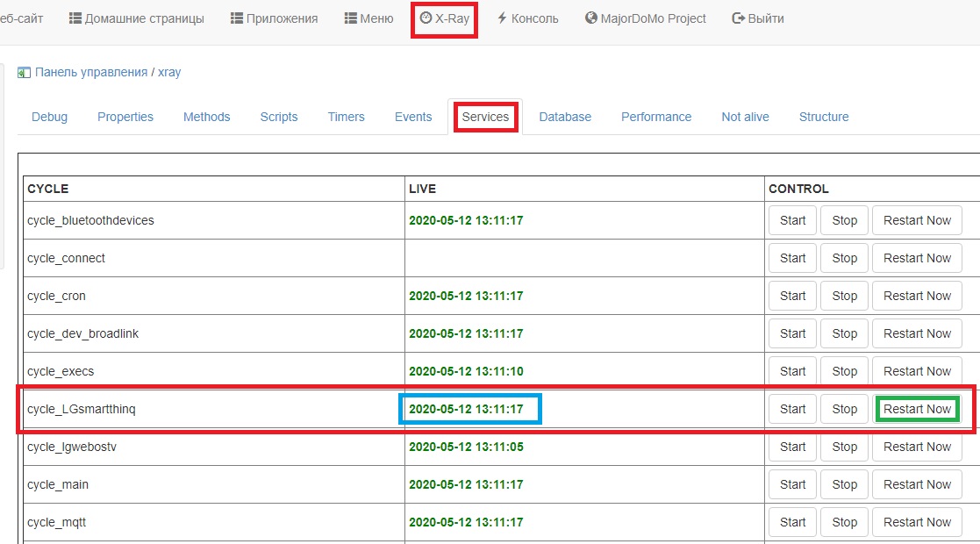Start the cycle_bluetoothdevices service
This screenshot has height=544, width=980.
click(792, 220)
